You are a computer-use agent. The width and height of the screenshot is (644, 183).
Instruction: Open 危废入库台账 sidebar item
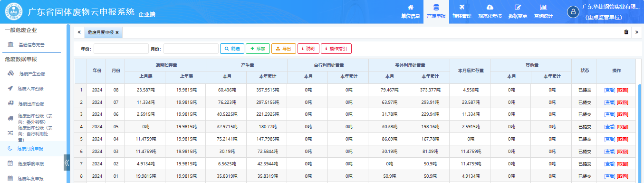pos(31,89)
